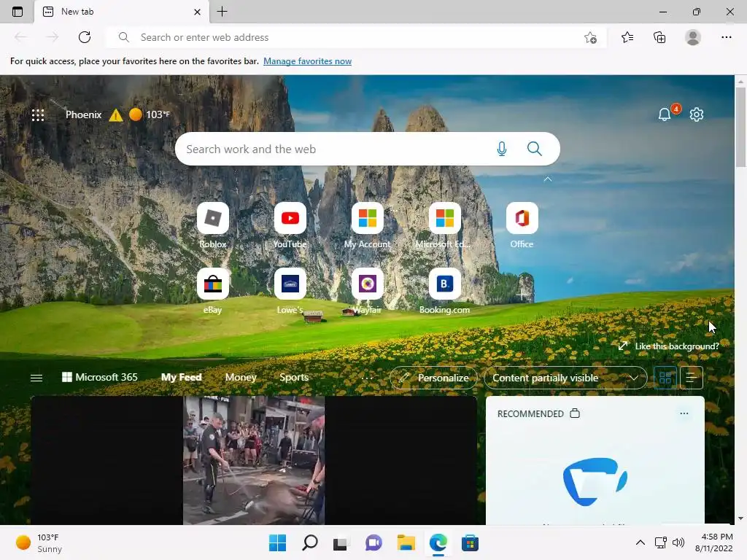Collapse quick links with chevron
This screenshot has width=747, height=560.
pyautogui.click(x=548, y=179)
